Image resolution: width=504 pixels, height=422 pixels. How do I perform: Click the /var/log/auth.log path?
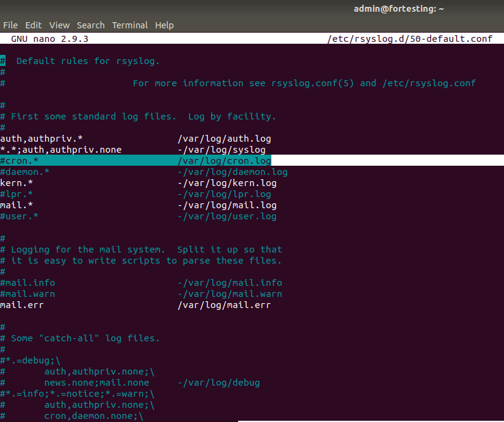point(224,139)
